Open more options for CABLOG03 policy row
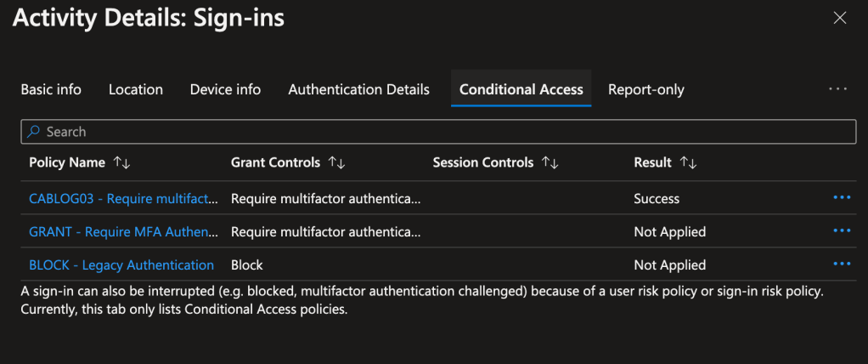 click(x=842, y=198)
